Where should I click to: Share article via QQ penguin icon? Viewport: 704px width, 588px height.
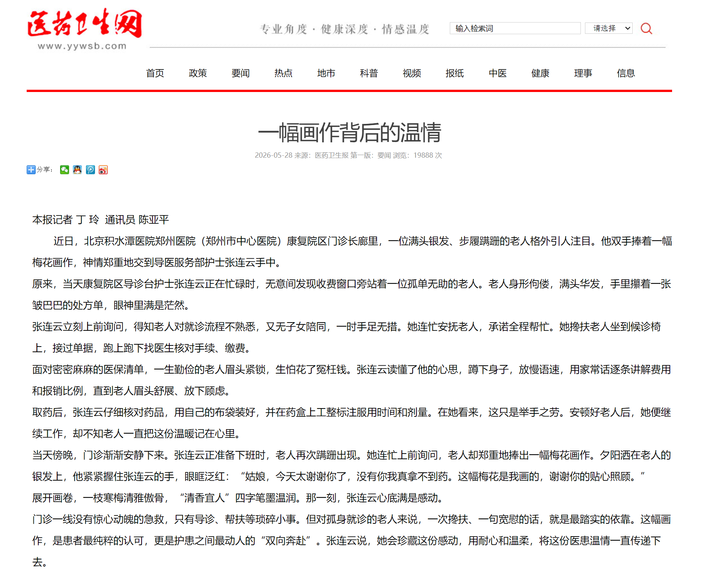[77, 170]
